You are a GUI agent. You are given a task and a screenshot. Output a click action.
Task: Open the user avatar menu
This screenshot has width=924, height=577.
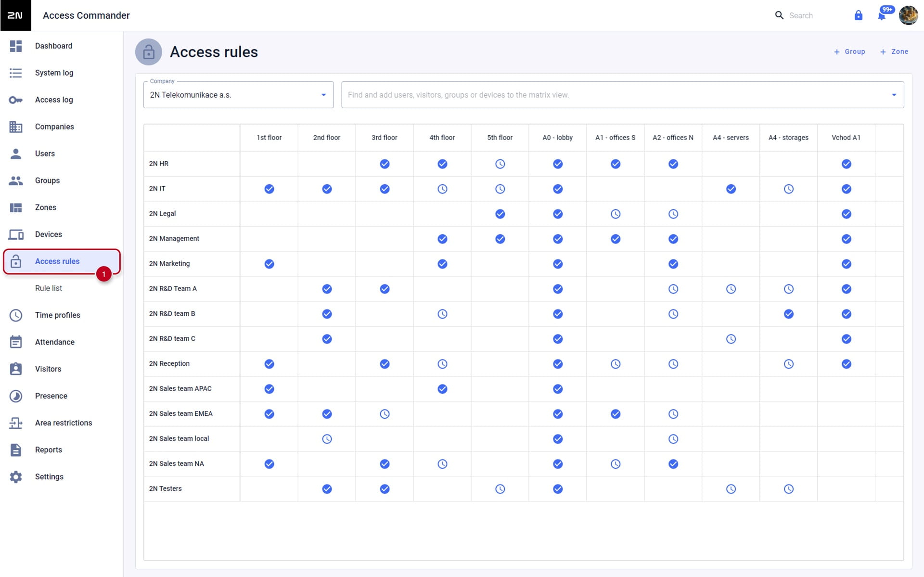[x=909, y=15]
